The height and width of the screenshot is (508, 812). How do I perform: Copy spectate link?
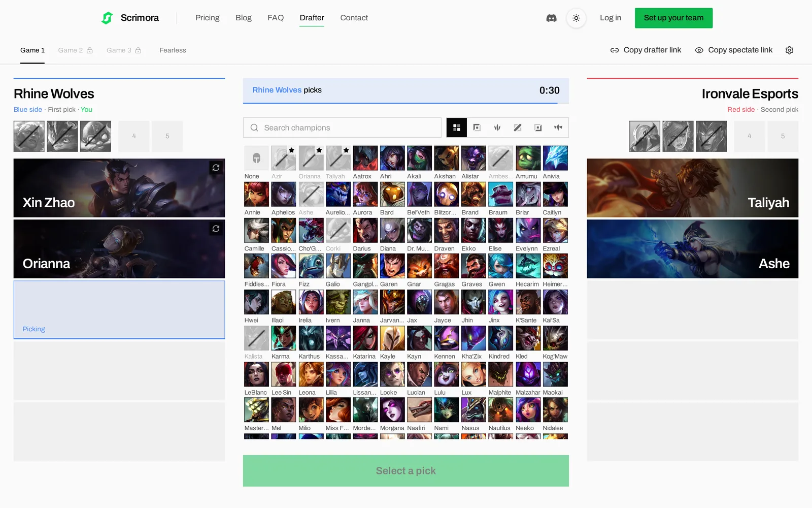coord(733,50)
